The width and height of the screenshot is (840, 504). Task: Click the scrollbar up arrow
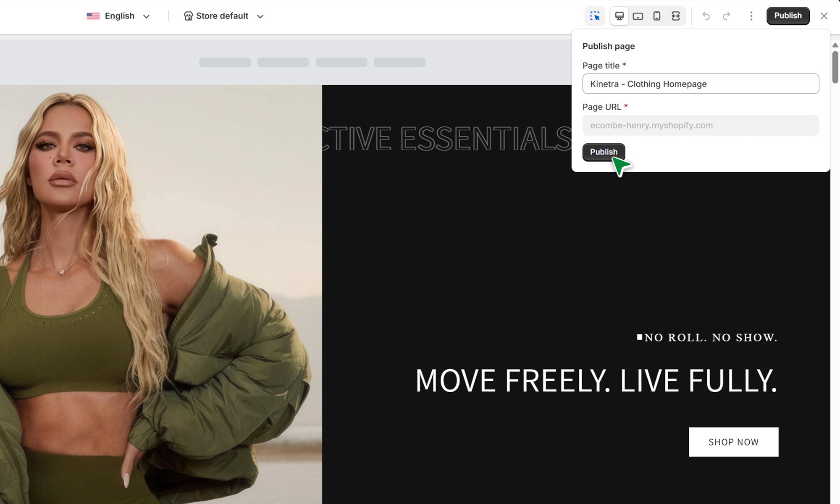[835, 45]
